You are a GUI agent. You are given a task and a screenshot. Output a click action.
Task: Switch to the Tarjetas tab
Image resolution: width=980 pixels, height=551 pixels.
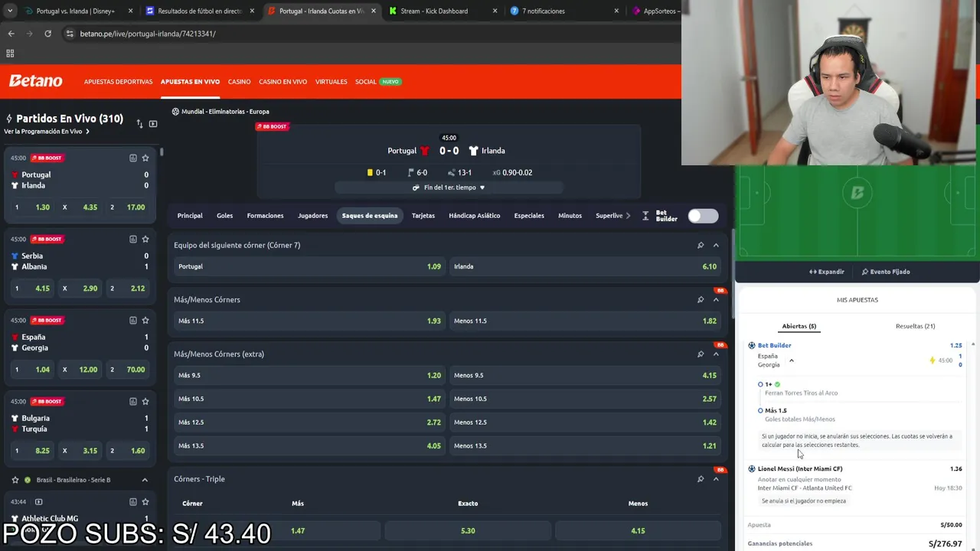click(423, 216)
